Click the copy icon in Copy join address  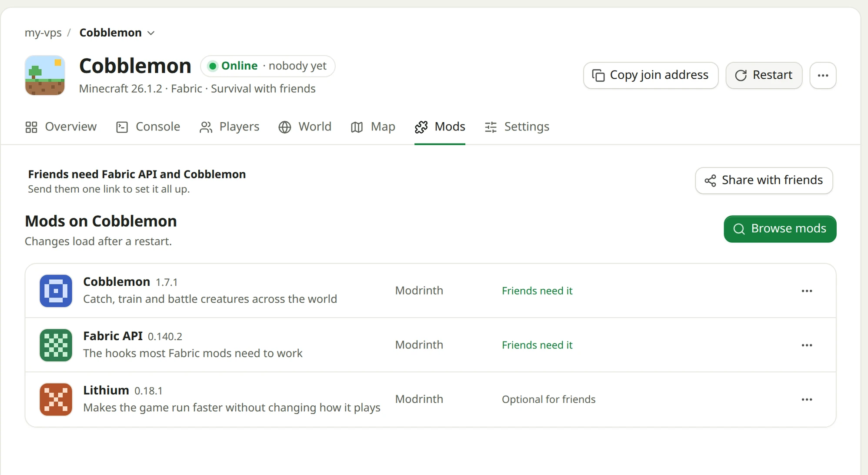(x=598, y=75)
